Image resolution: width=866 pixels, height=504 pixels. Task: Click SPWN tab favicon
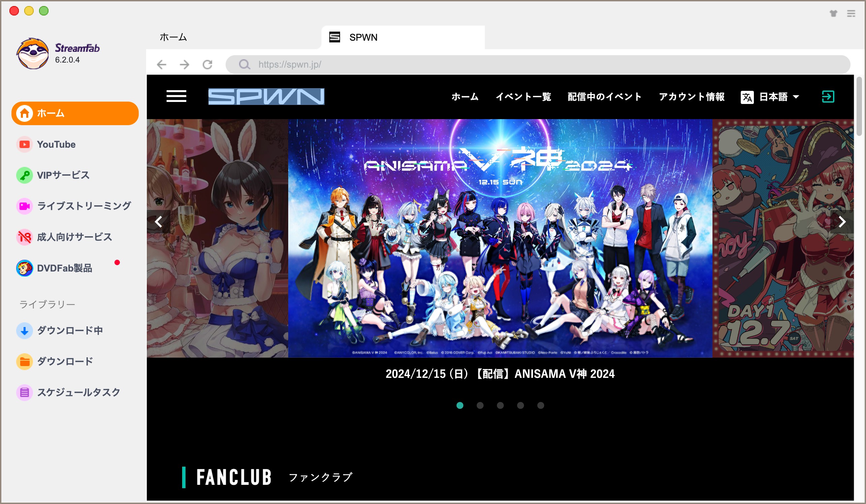pyautogui.click(x=334, y=37)
